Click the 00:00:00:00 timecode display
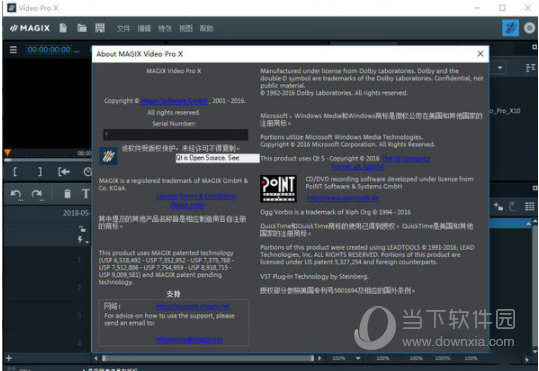The image size is (539, 371). click(49, 50)
